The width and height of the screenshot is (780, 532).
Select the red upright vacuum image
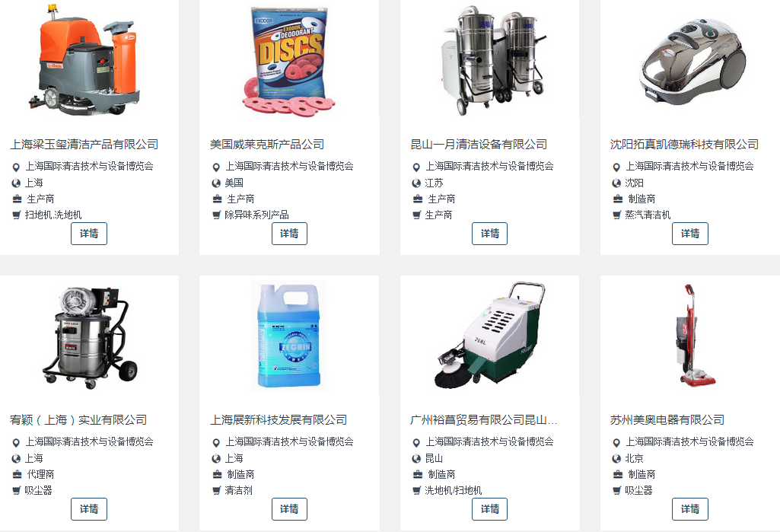(x=692, y=334)
